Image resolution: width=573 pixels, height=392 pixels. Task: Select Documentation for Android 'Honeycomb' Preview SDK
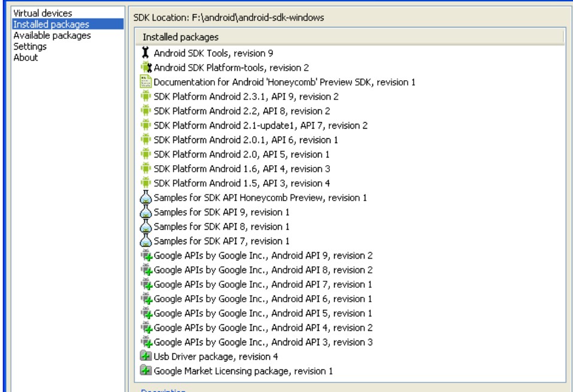(284, 82)
